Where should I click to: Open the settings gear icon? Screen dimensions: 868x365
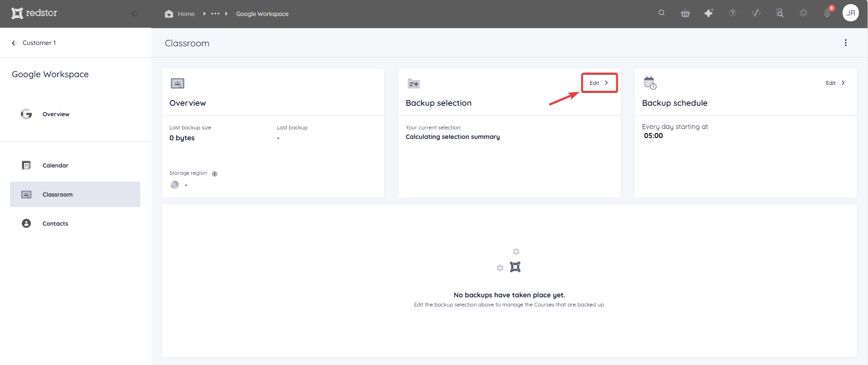click(x=804, y=13)
